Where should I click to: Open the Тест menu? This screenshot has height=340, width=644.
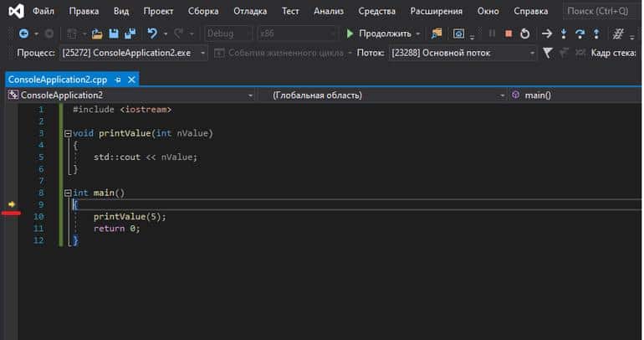290,11
